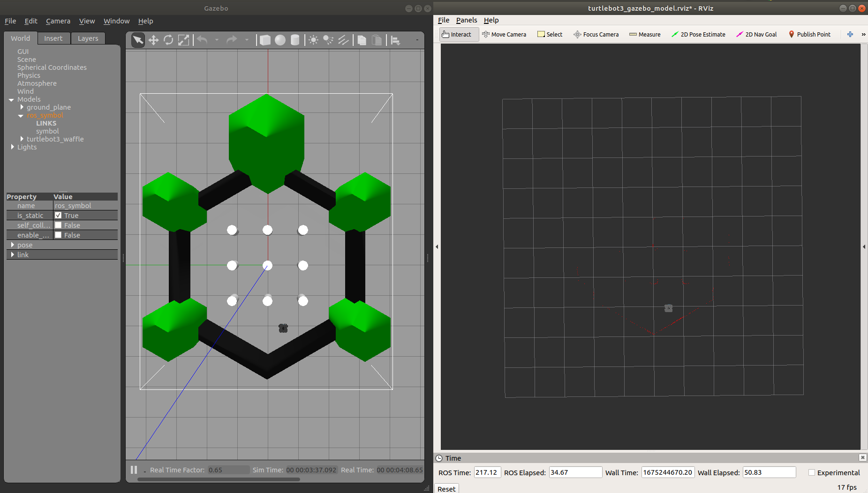Expand the link property row
Image resolution: width=868 pixels, height=493 pixels.
tap(12, 255)
